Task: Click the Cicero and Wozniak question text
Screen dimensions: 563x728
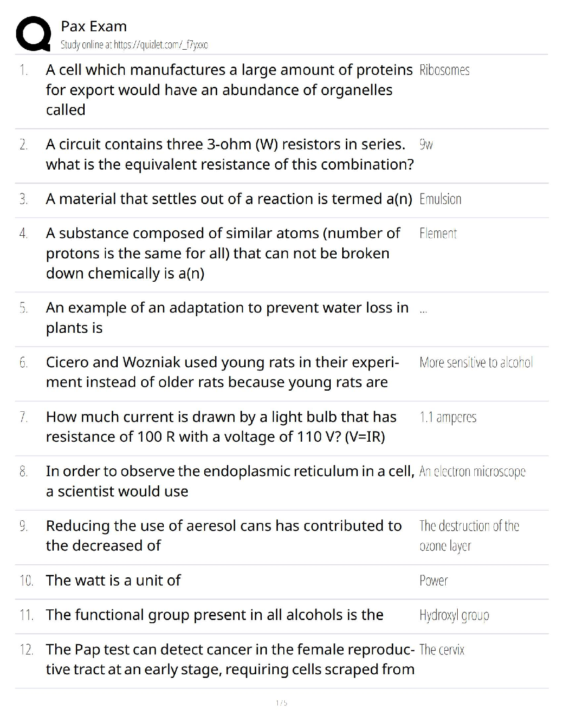Action: point(222,372)
